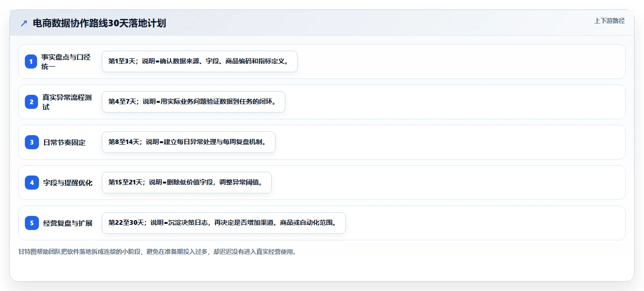Viewport: 644px width, 291px height.
Task: Select the 日常节奏固定 stage label
Action: [64, 142]
